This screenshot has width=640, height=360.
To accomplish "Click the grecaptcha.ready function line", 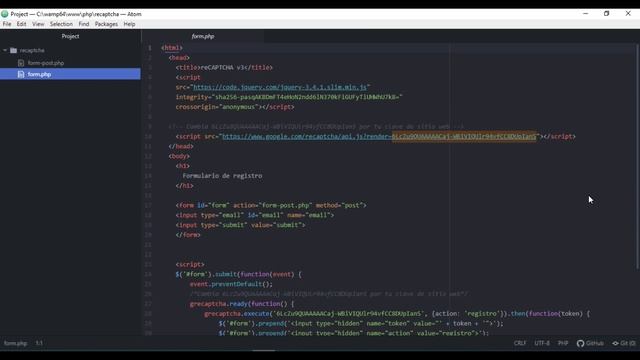I will [242, 304].
